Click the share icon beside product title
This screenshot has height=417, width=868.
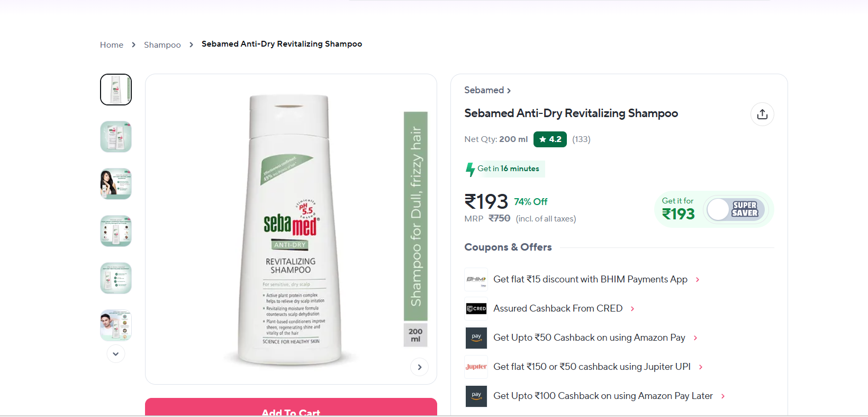coord(762,114)
